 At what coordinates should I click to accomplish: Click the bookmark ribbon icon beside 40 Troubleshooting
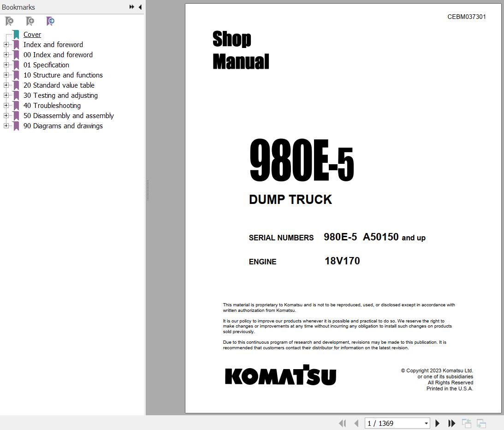tap(16, 106)
